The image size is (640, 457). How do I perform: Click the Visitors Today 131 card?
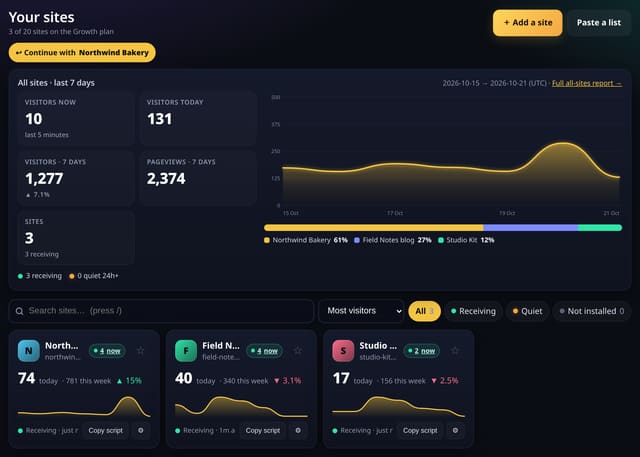coord(198,119)
